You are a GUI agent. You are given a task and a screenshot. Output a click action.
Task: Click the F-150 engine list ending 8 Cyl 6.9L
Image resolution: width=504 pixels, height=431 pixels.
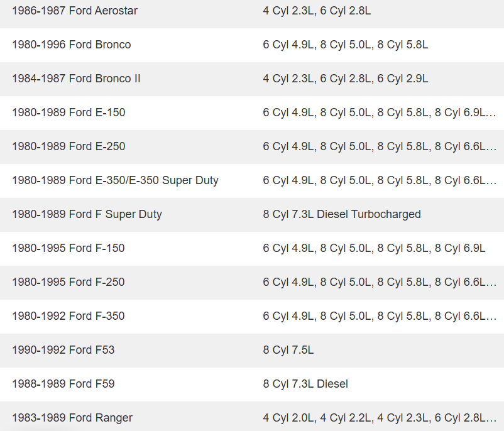tap(374, 248)
